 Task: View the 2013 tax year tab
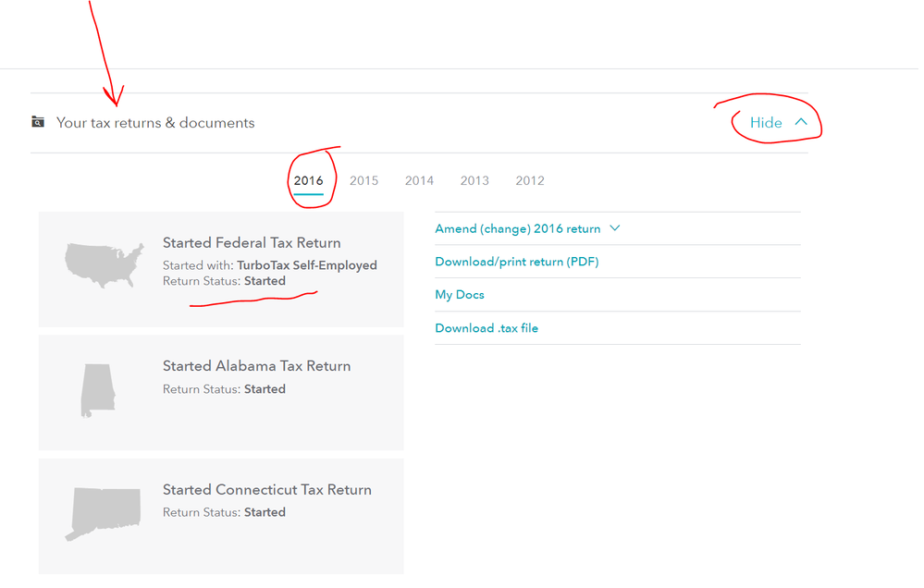click(474, 180)
